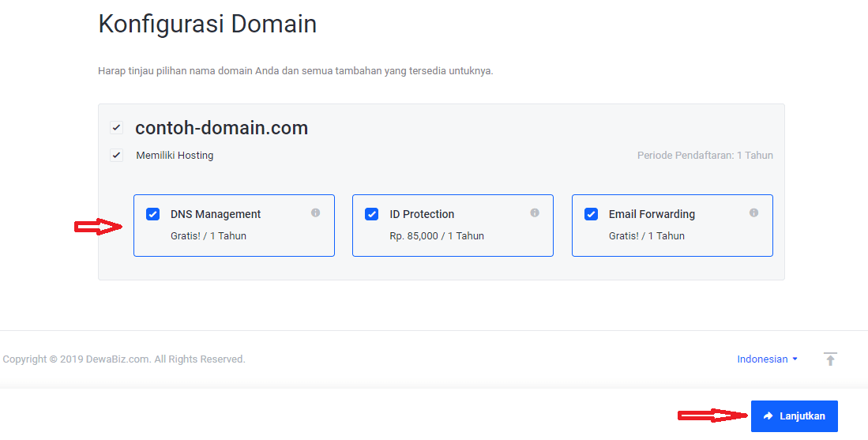Click the info icon for DNS Management
Image resolution: width=868 pixels, height=440 pixels.
(x=315, y=212)
